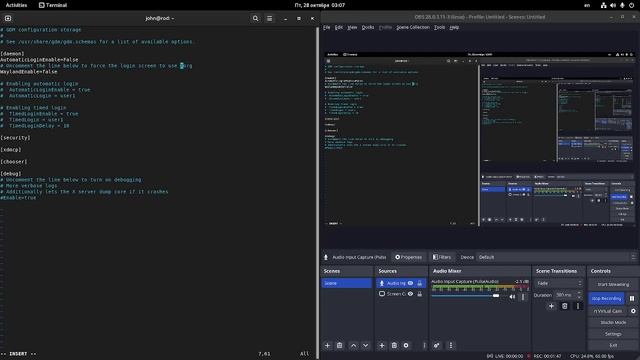The height and width of the screenshot is (360, 640).
Task: Select Screen Capture source row
Action: pos(401,294)
